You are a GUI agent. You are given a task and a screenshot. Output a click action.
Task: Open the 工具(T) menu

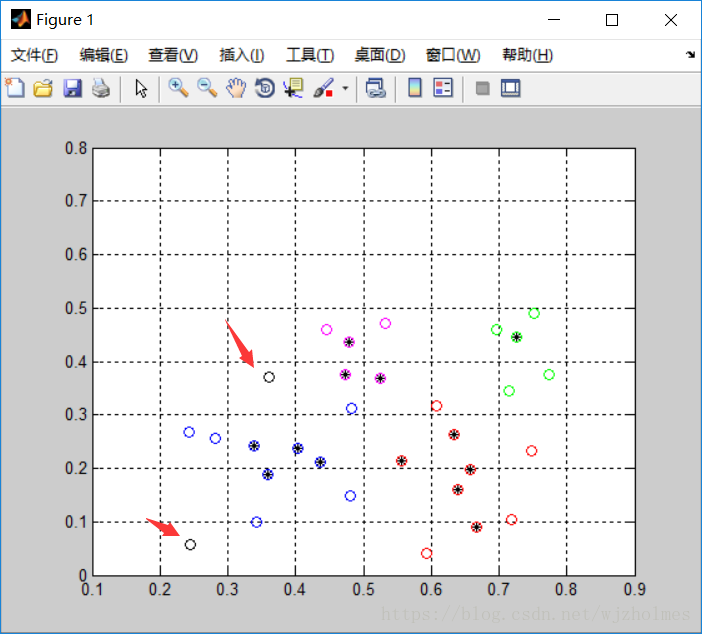(x=310, y=55)
